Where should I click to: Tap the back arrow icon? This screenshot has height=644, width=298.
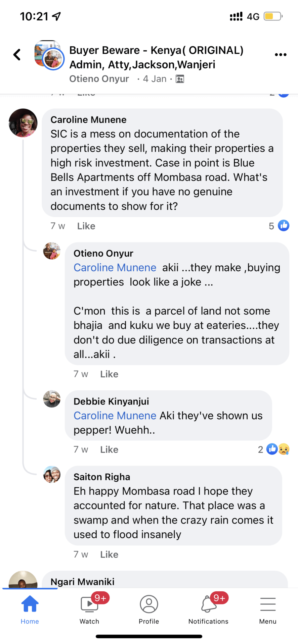point(17,55)
